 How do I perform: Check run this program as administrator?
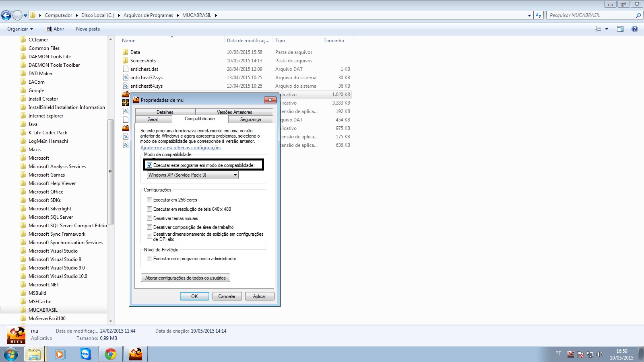[150, 259]
